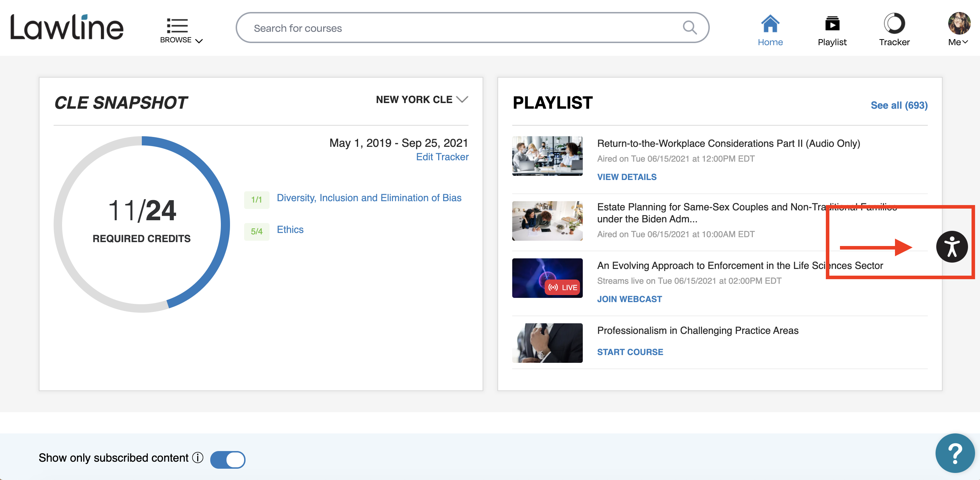Click the May 1, 2019 - Sep 25, 2021 date range
Viewport: 980px width, 480px height.
pyautogui.click(x=398, y=143)
